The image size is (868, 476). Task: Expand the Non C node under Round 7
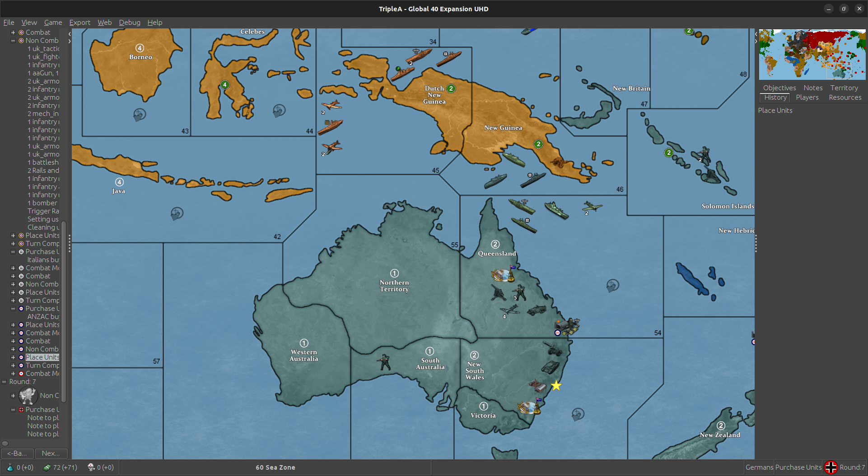point(13,396)
